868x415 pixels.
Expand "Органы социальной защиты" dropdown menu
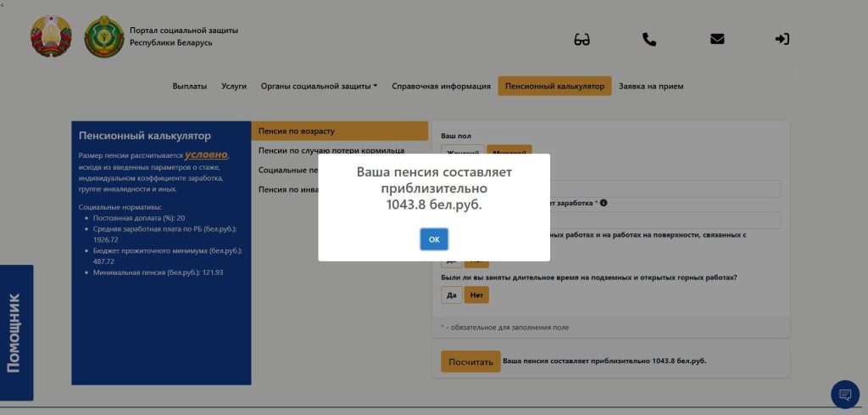pos(319,86)
